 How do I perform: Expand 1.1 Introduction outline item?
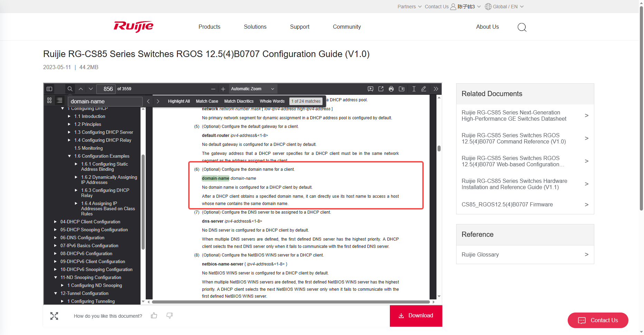point(69,117)
